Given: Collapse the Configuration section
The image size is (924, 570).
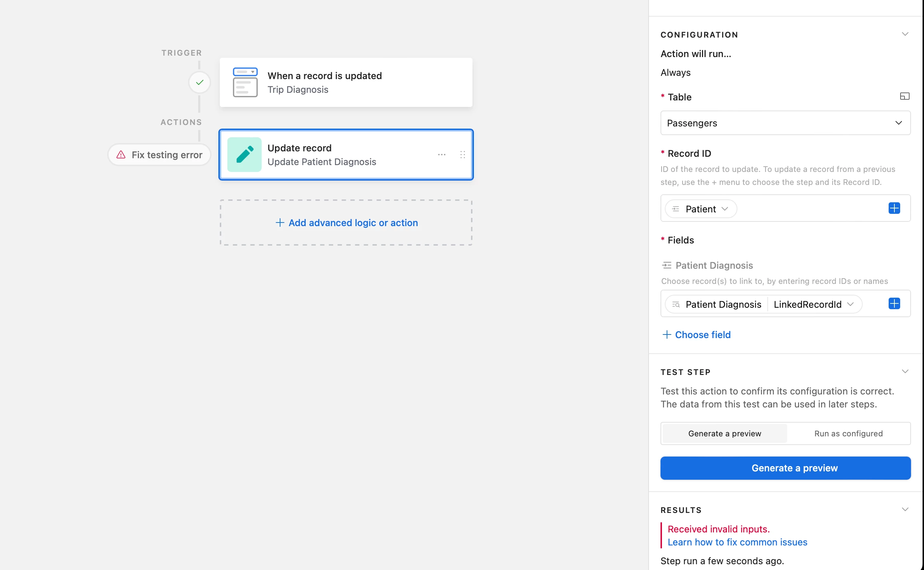Looking at the screenshot, I should tap(905, 34).
